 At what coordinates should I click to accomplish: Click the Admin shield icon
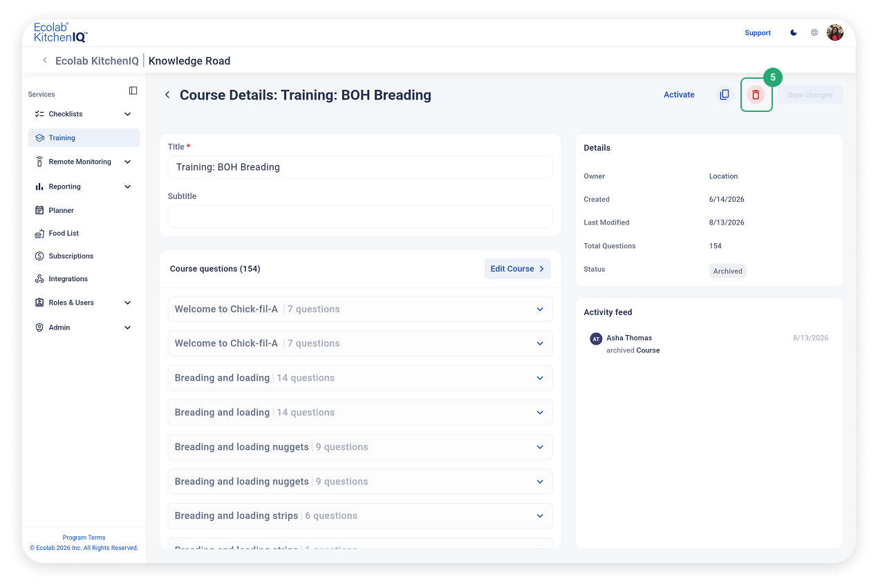tap(39, 328)
